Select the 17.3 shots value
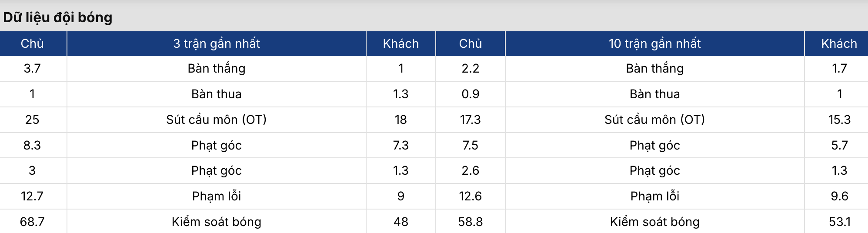This screenshot has width=868, height=233. coord(470,120)
